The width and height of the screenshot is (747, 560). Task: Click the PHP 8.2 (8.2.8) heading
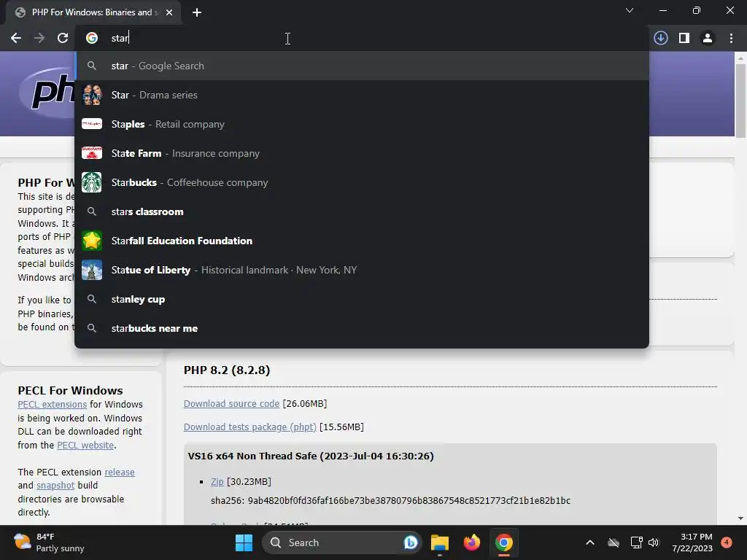click(x=227, y=370)
